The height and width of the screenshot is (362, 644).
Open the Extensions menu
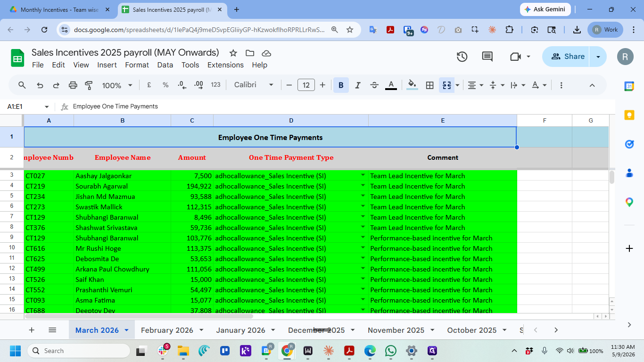(225, 65)
